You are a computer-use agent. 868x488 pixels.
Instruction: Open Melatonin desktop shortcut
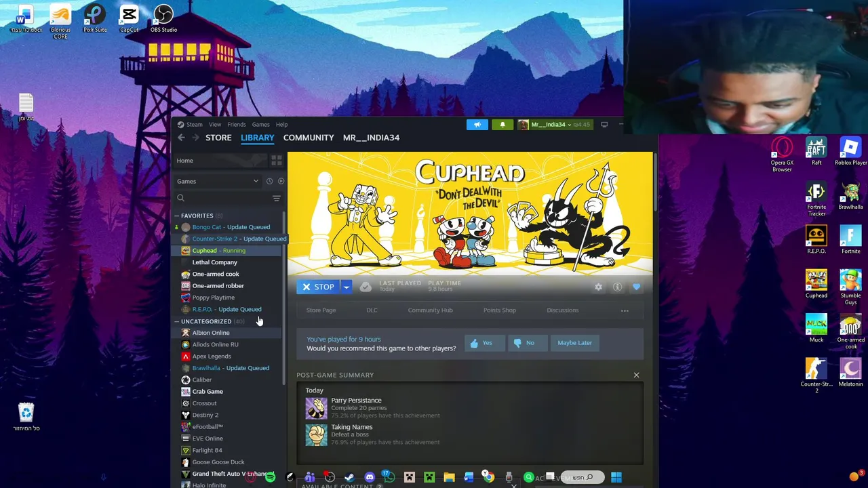850,373
